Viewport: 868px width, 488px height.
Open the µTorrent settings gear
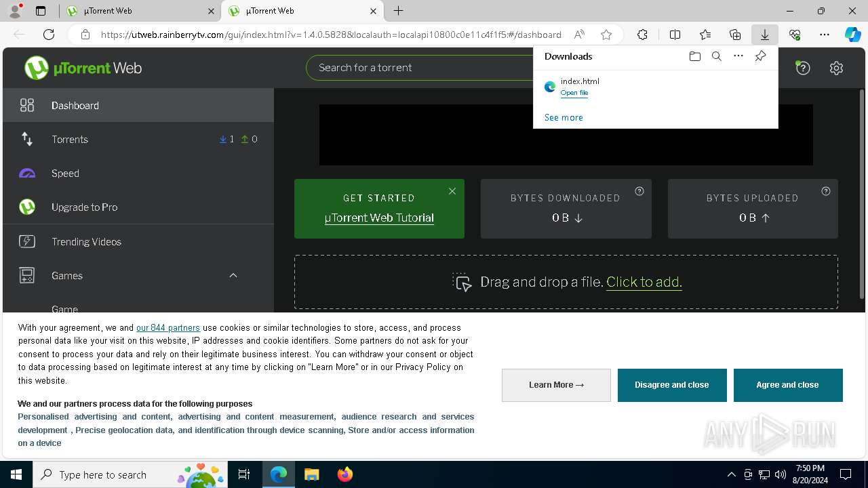tap(836, 68)
